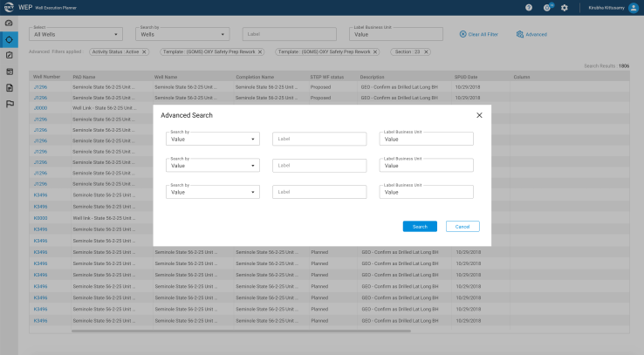Open the help question mark icon
Image resolution: width=644 pixels, height=355 pixels.
click(x=529, y=8)
